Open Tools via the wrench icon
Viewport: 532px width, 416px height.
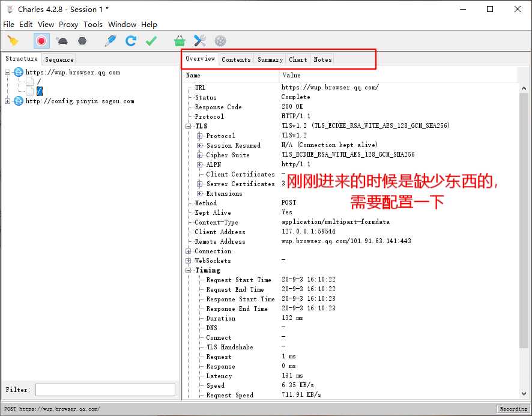pyautogui.click(x=200, y=41)
